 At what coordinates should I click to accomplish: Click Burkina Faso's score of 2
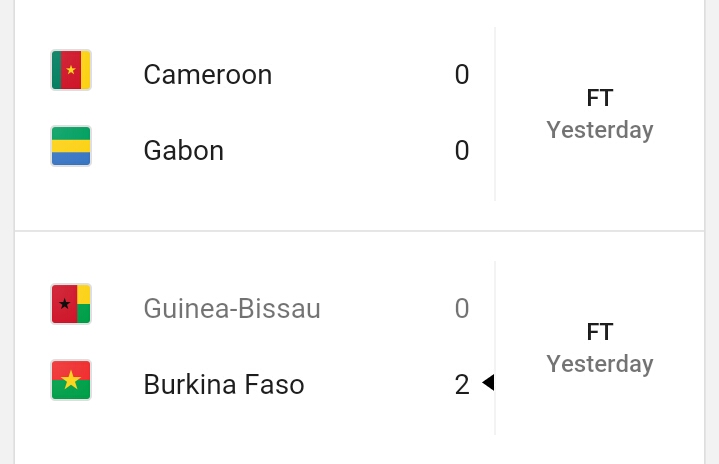[x=462, y=385]
